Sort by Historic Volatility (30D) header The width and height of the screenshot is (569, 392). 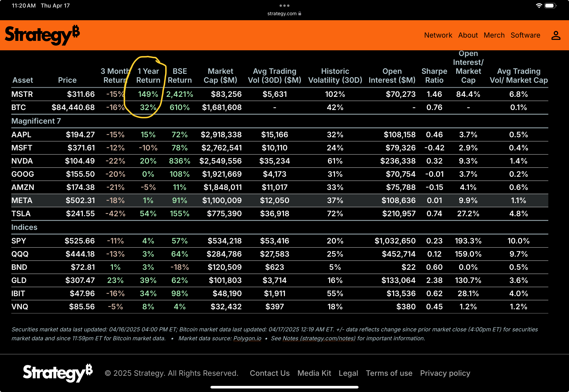(x=335, y=76)
